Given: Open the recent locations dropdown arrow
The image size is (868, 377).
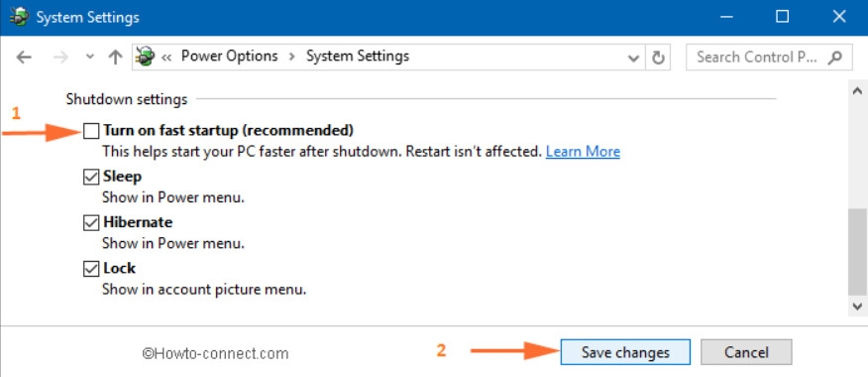Looking at the screenshot, I should pos(90,58).
